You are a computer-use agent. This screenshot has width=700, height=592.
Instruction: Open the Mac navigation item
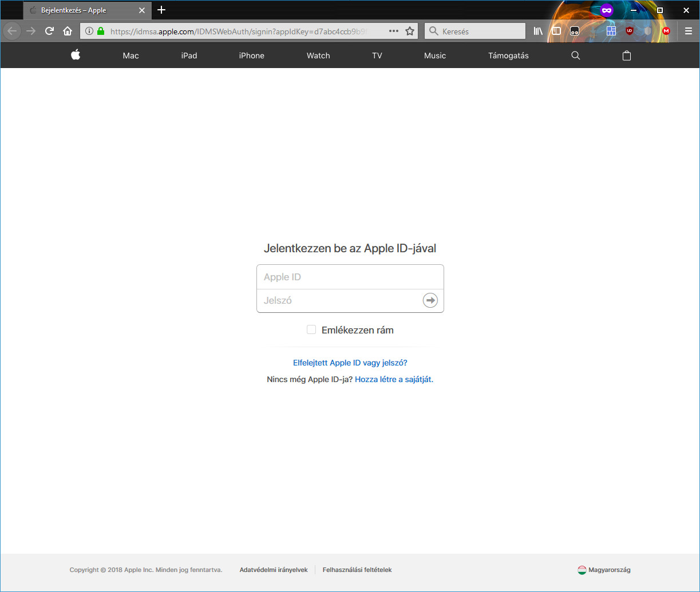click(130, 55)
